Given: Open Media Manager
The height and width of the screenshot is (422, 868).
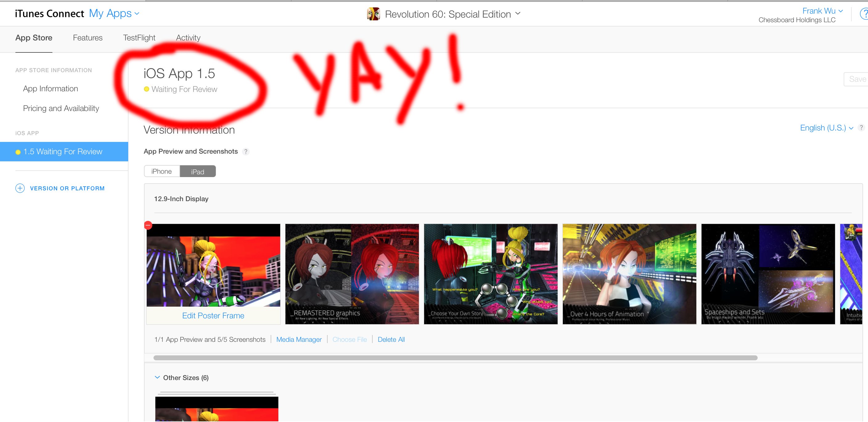Looking at the screenshot, I should coord(299,340).
